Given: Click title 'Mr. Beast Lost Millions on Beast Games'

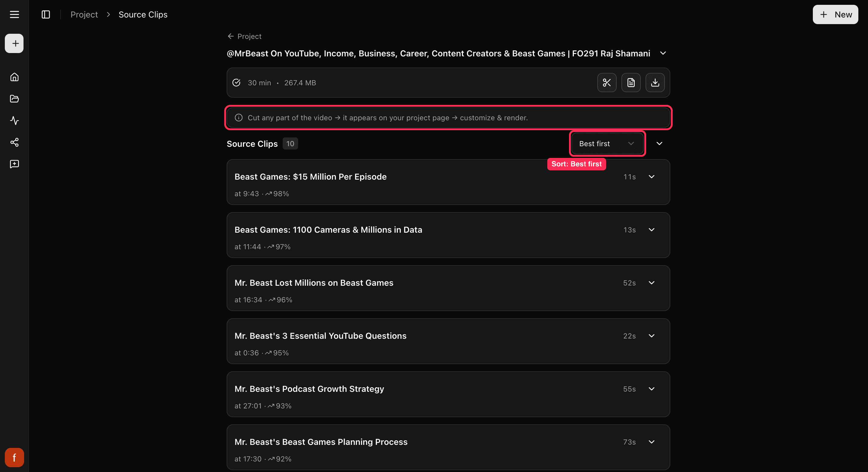Looking at the screenshot, I should (314, 283).
